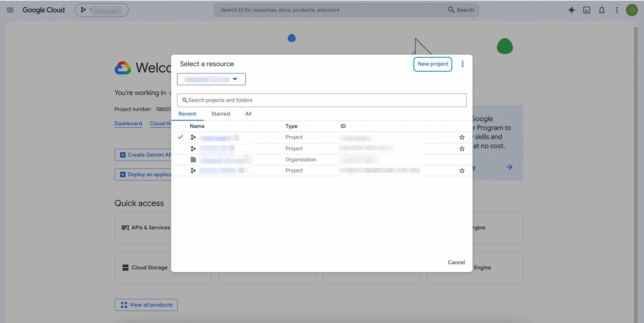Star the last project row
Image resolution: width=644 pixels, height=323 pixels.
point(462,171)
